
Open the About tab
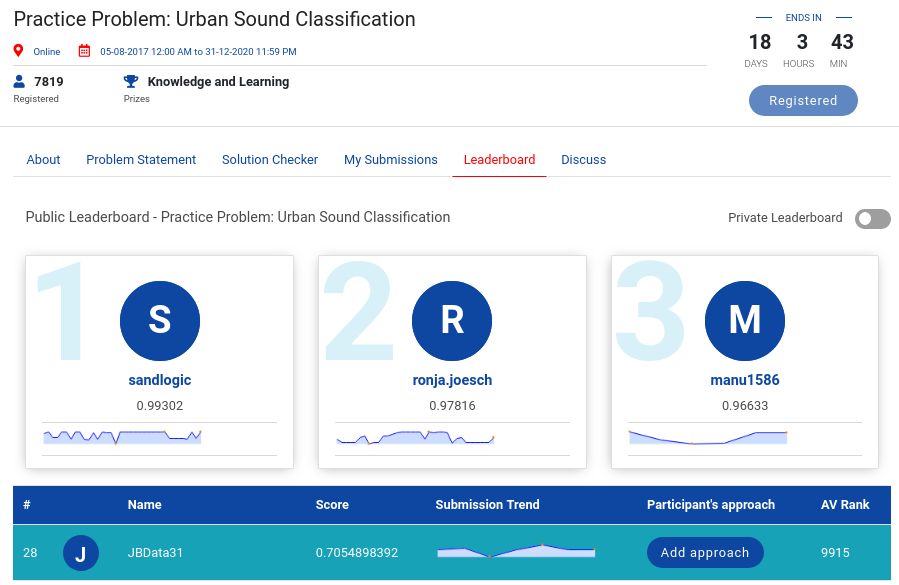43,159
